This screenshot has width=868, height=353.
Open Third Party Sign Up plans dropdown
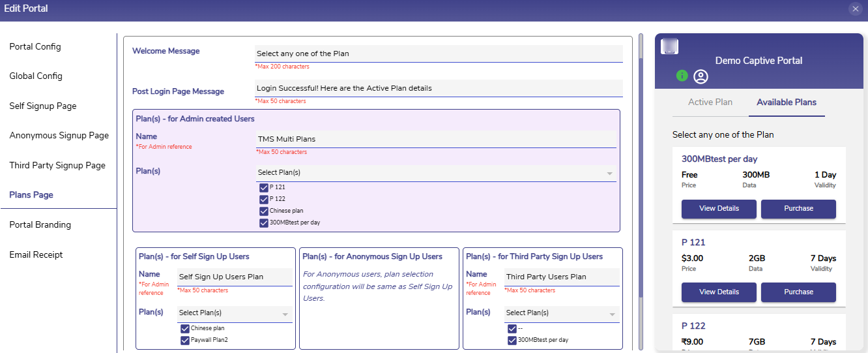click(562, 314)
